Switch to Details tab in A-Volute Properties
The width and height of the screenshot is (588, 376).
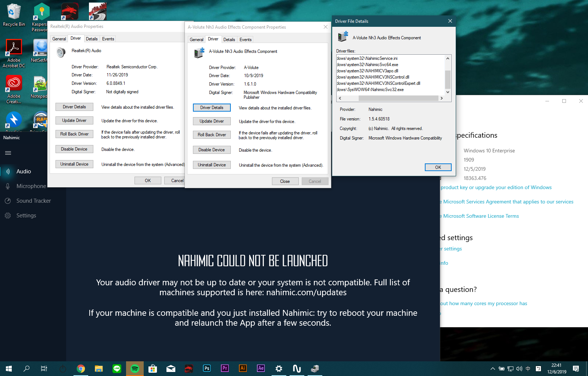pyautogui.click(x=229, y=40)
